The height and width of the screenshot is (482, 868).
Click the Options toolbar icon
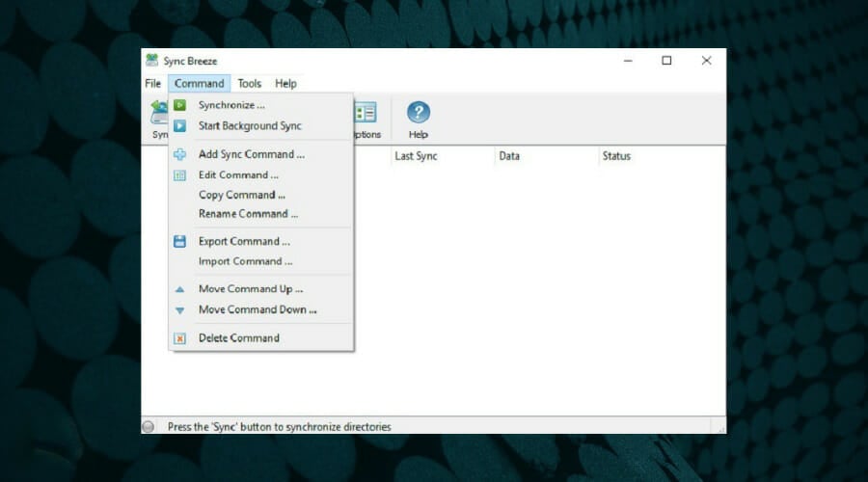click(x=366, y=115)
